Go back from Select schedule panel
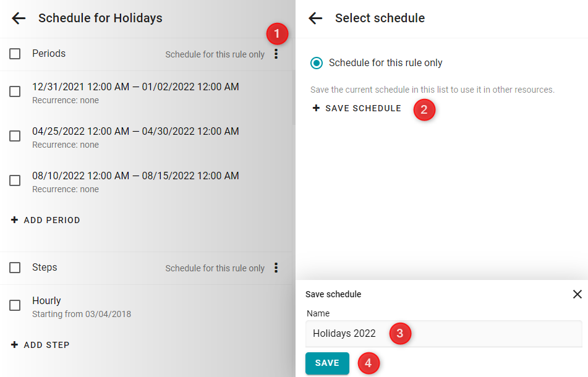This screenshot has height=377, width=588. point(315,18)
